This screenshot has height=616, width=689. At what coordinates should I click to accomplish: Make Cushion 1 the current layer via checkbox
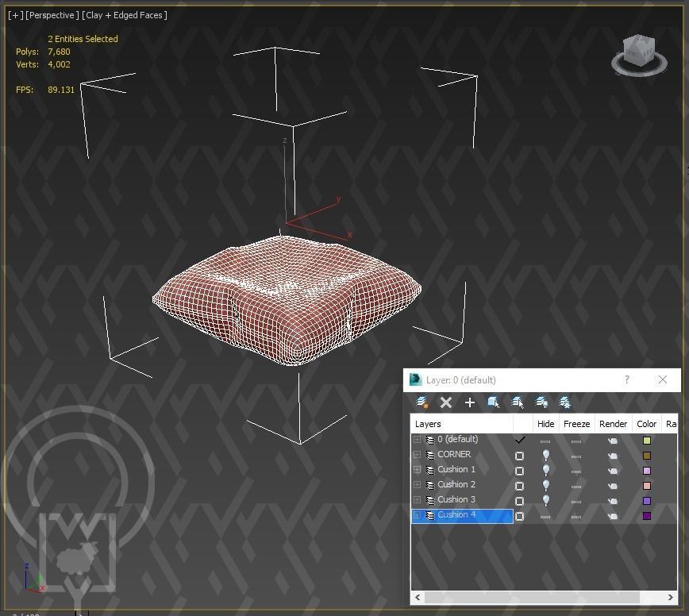click(519, 471)
